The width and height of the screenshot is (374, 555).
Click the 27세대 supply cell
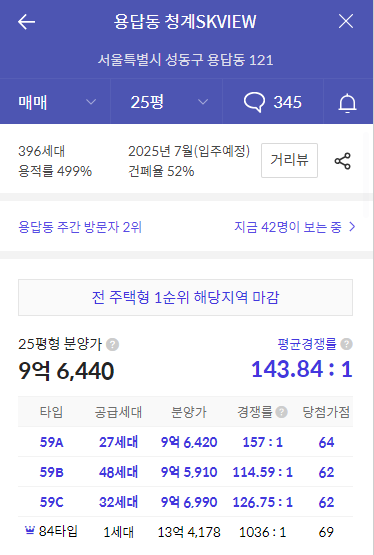click(x=118, y=442)
